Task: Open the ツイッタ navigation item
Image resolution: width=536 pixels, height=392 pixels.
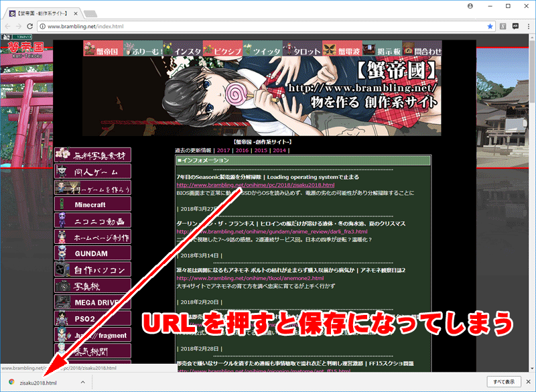Action: pyautogui.click(x=263, y=48)
